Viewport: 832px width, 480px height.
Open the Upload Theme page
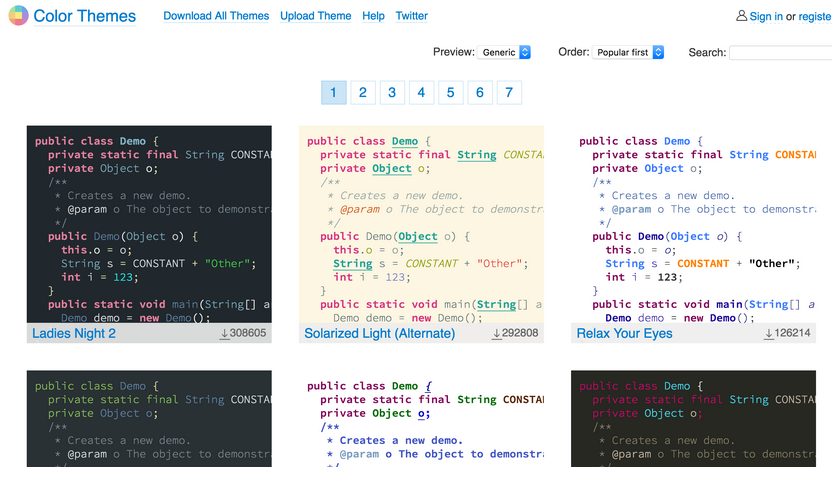[316, 16]
